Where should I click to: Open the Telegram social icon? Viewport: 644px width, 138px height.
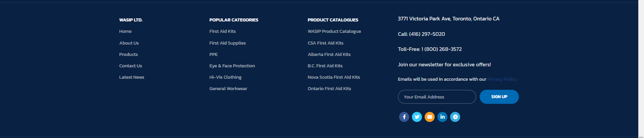pyautogui.click(x=455, y=117)
